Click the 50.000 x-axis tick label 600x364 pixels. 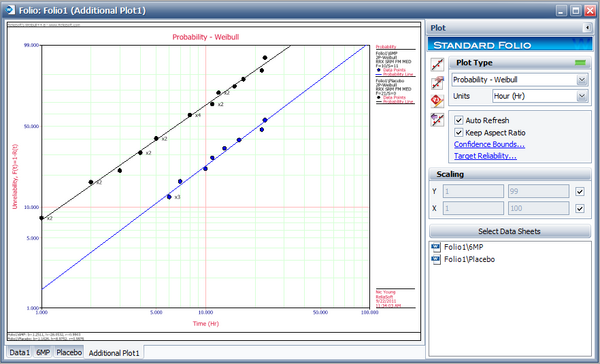(x=320, y=312)
